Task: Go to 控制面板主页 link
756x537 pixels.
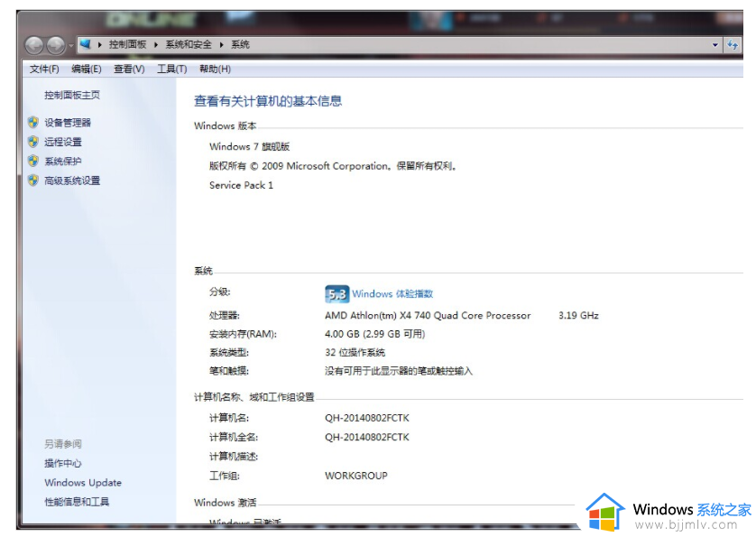Action: click(x=72, y=95)
